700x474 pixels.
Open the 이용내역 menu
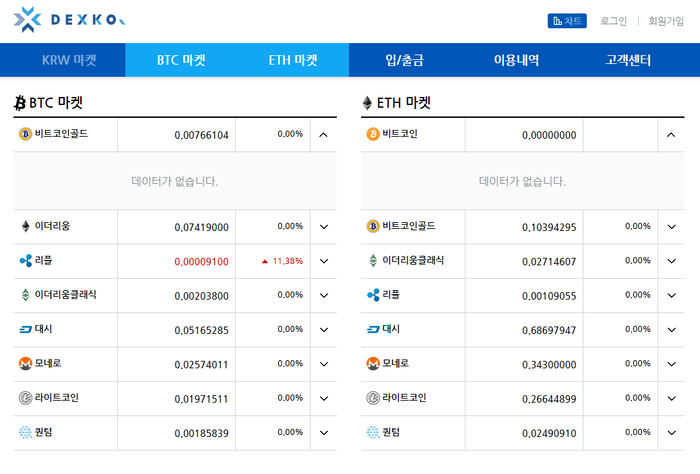pos(517,60)
